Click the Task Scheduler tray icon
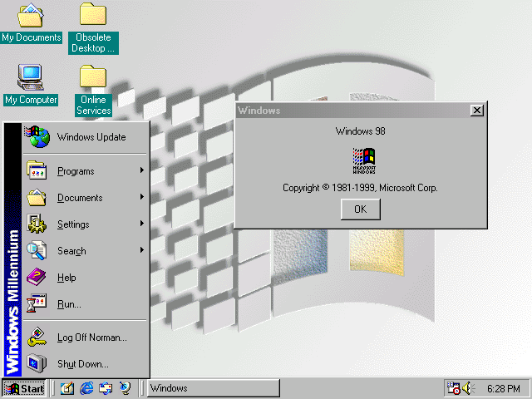 click(454, 388)
